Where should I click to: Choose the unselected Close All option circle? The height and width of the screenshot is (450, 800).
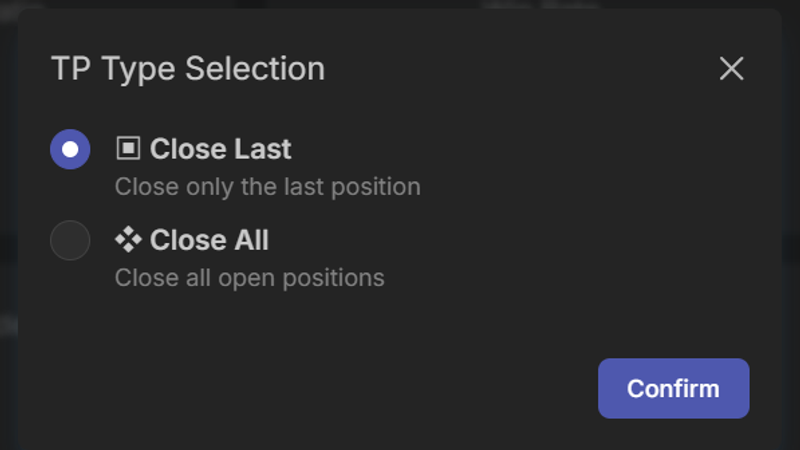[70, 241]
